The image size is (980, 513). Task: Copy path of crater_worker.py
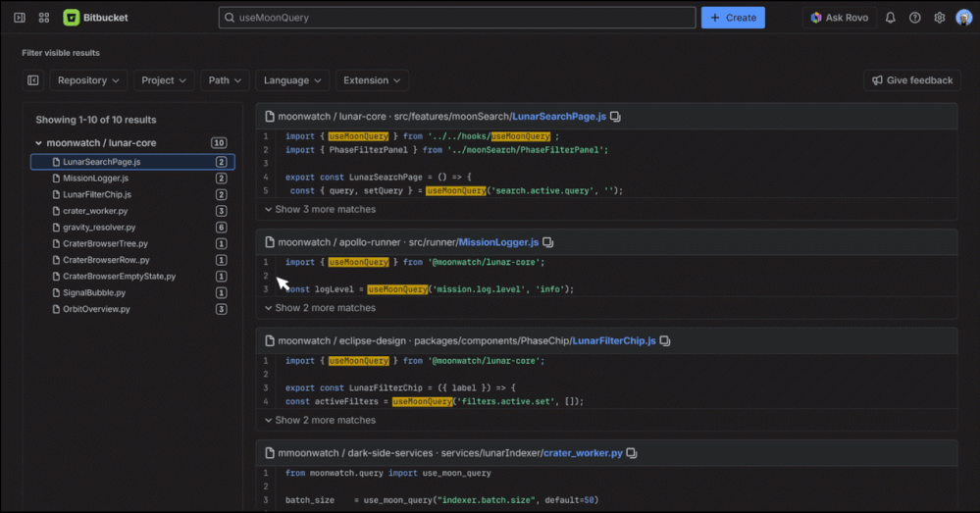632,453
